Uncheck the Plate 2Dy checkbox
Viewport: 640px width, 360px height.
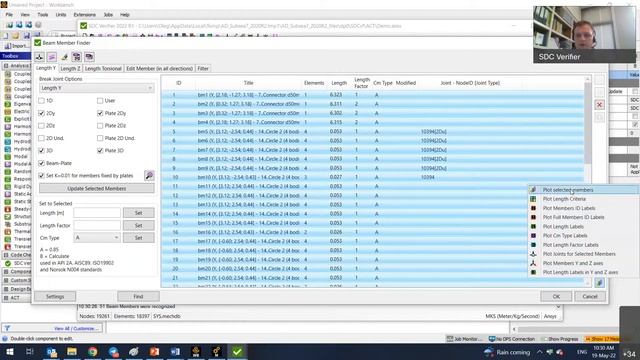100,113
